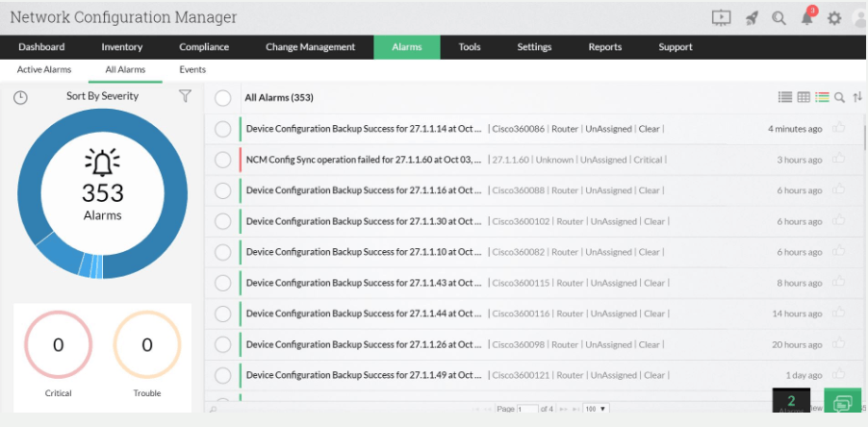Open the notification bell with red badge

[x=806, y=17]
